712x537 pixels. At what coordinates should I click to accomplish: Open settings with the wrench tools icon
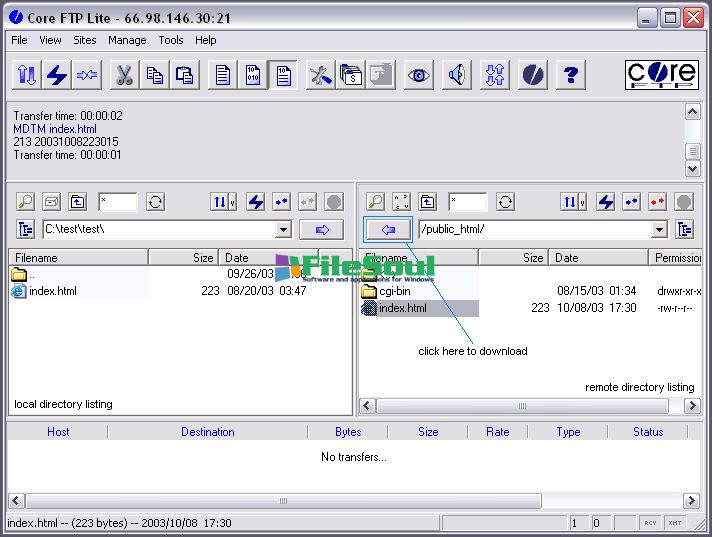click(x=320, y=75)
